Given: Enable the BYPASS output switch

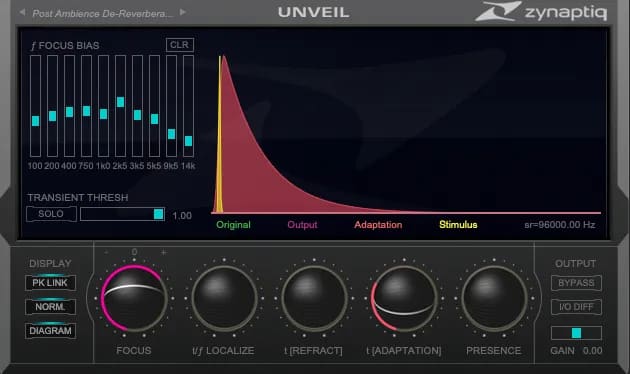Looking at the screenshot, I should click(576, 283).
